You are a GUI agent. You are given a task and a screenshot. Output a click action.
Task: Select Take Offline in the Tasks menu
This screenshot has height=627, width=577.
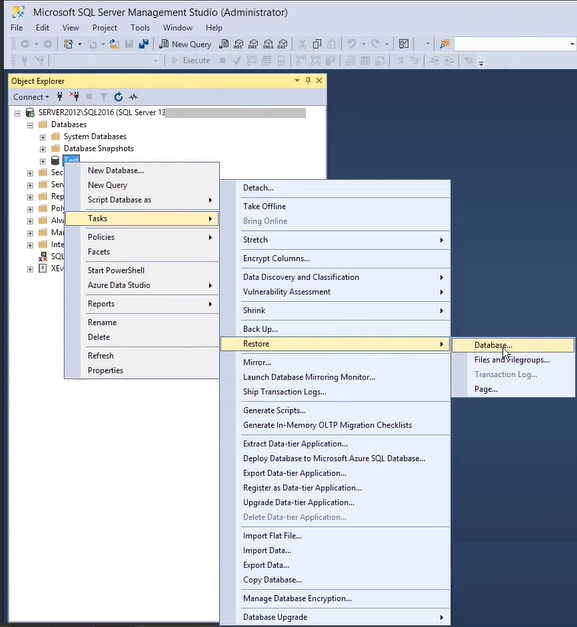click(335, 206)
